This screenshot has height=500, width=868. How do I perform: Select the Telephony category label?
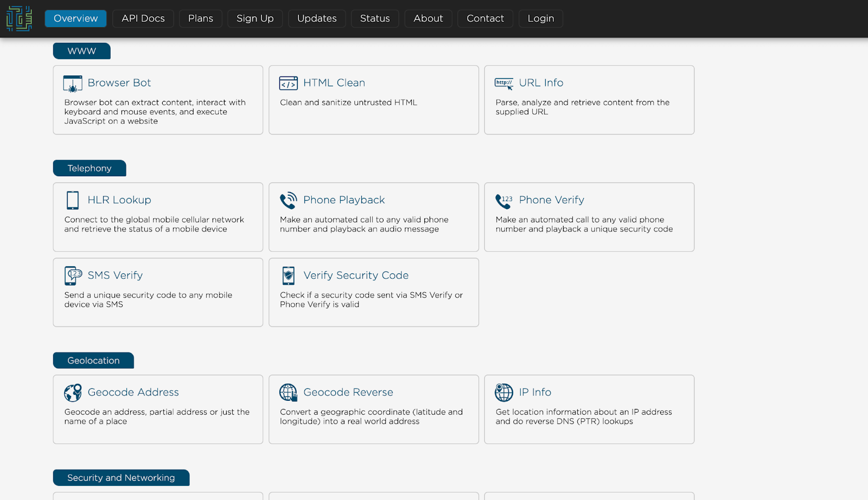[x=90, y=168]
